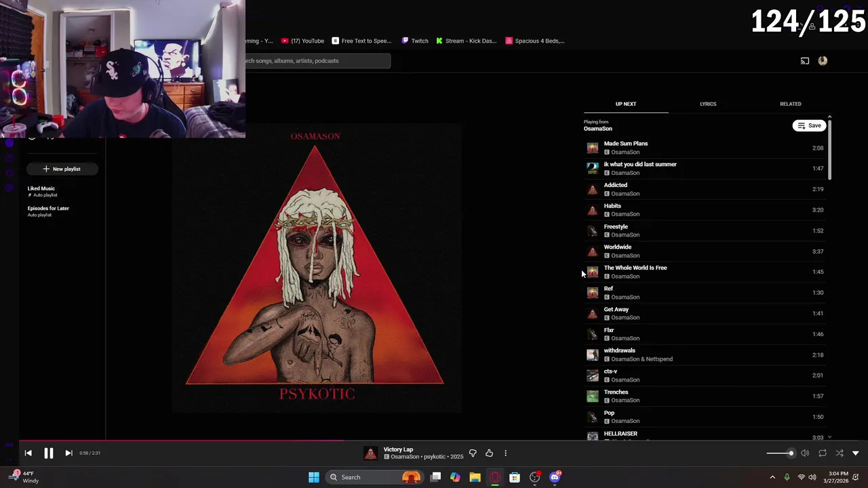
Task: Create a New playlist
Action: click(x=62, y=169)
